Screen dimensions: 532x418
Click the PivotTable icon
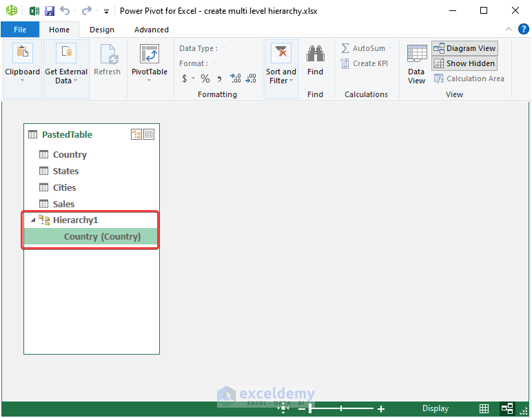coord(150,54)
